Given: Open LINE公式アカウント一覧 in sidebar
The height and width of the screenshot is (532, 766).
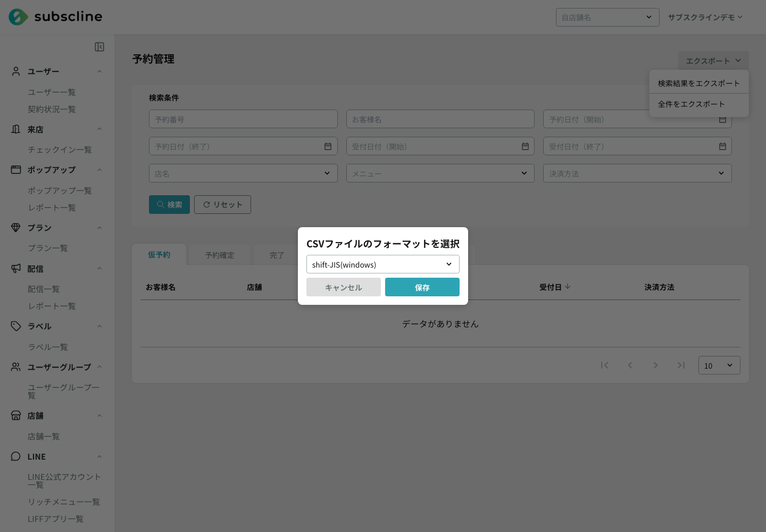Looking at the screenshot, I should click(x=64, y=481).
